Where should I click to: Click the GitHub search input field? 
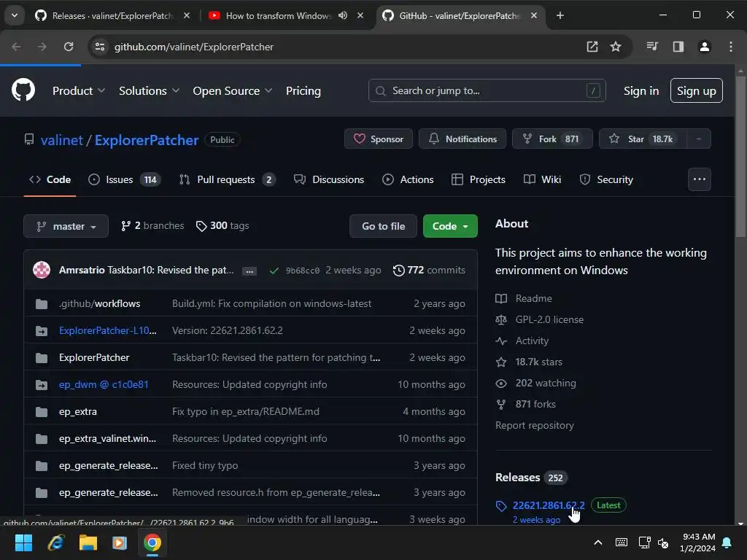click(x=487, y=90)
